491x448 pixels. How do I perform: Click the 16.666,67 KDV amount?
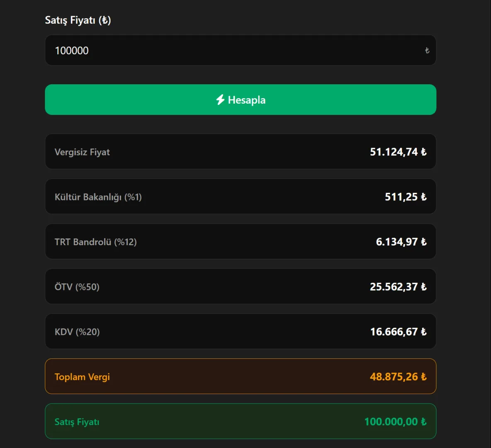click(x=394, y=332)
